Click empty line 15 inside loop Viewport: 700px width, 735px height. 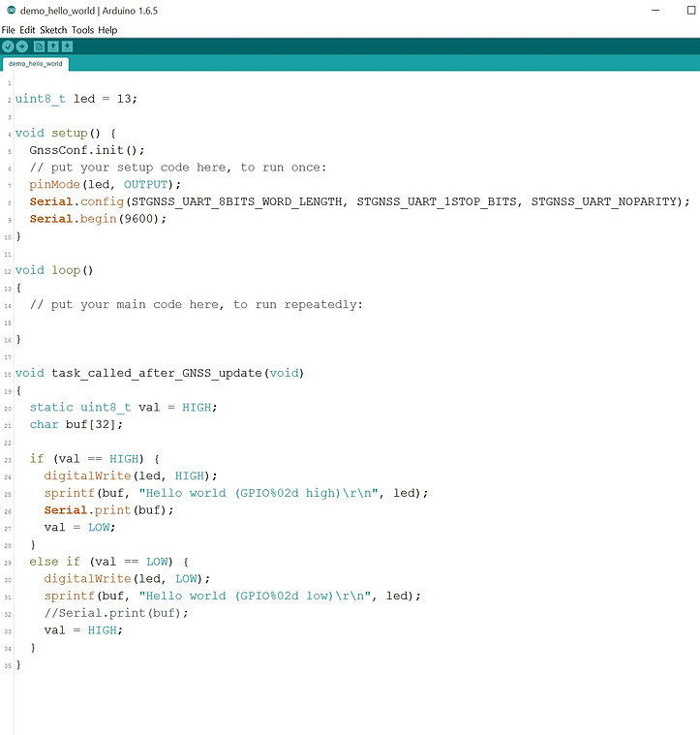pyautogui.click(x=356, y=322)
